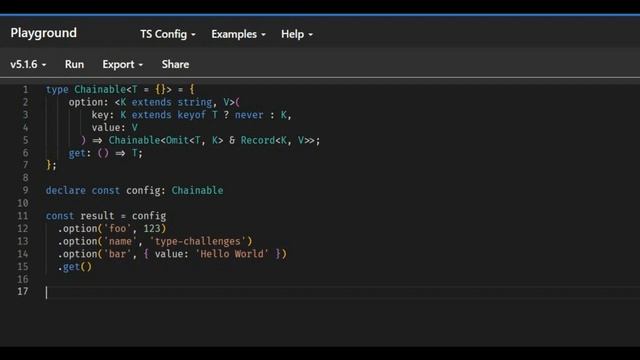The image size is (640, 360).
Task: Click 'Chainable' in the type declaration on line 1
Action: tap(100, 89)
